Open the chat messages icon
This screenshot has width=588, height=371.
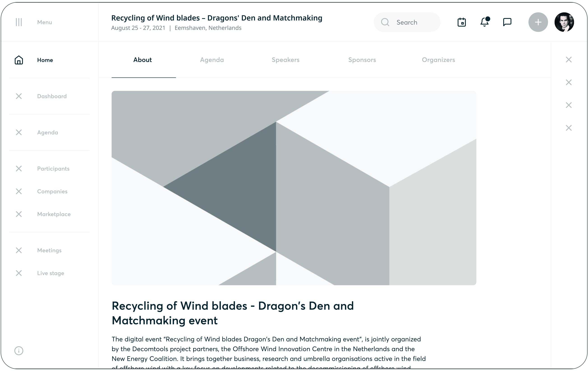(507, 22)
